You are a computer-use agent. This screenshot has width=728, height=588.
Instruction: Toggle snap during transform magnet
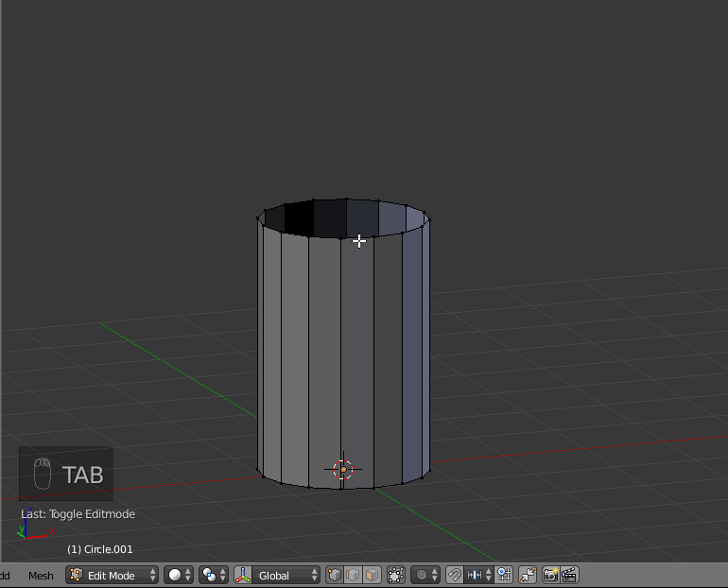(x=454, y=575)
